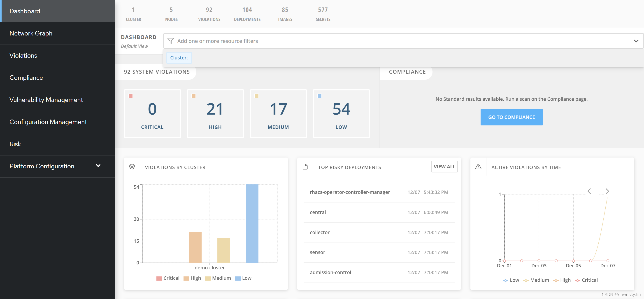Click the Low legend swatch in cluster chart
644x299 pixels.
point(238,278)
